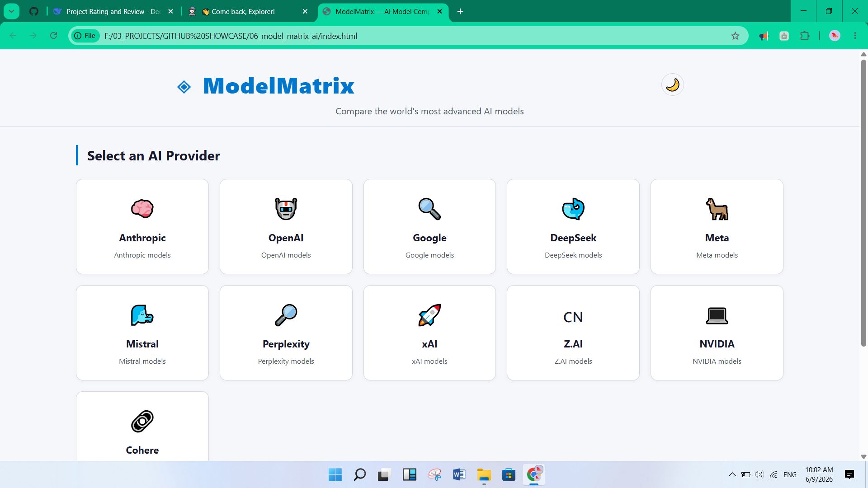Click the NVIDIA models text
Image resolution: width=868 pixels, height=488 pixels.
(x=717, y=361)
